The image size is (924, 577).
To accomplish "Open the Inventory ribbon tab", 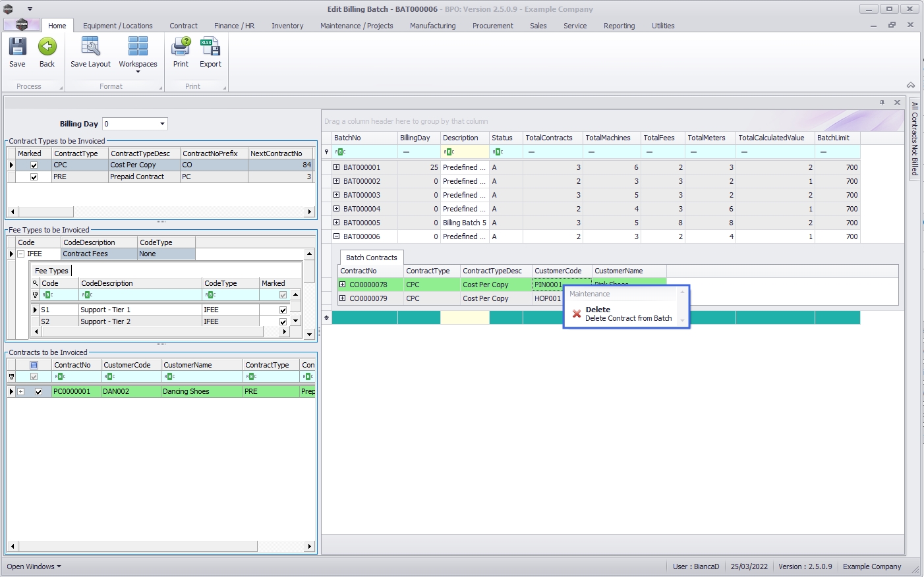I will tap(287, 26).
